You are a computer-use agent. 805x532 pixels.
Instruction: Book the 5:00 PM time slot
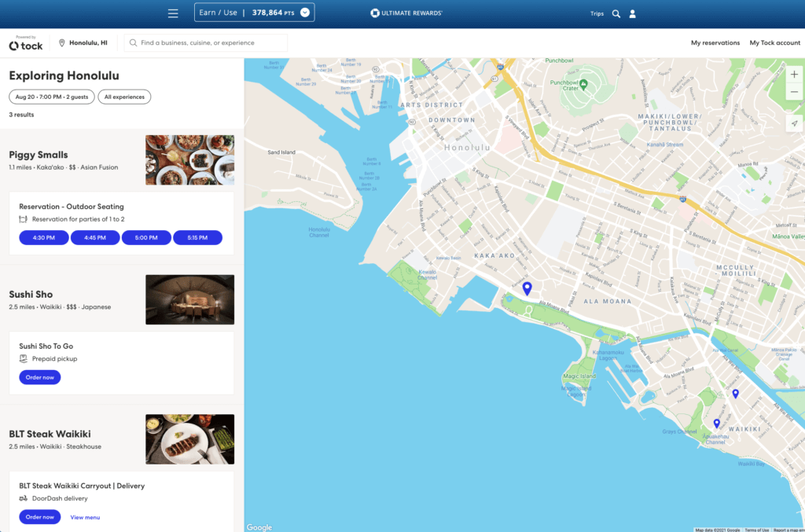[146, 237]
